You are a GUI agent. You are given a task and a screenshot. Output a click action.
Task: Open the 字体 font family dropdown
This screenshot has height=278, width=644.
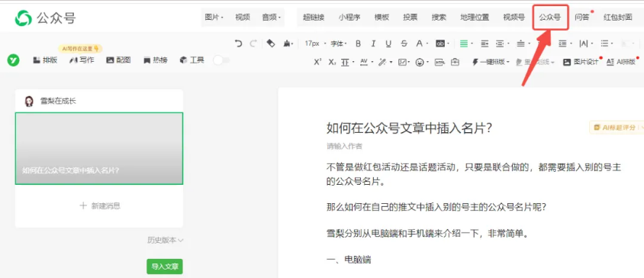point(339,44)
